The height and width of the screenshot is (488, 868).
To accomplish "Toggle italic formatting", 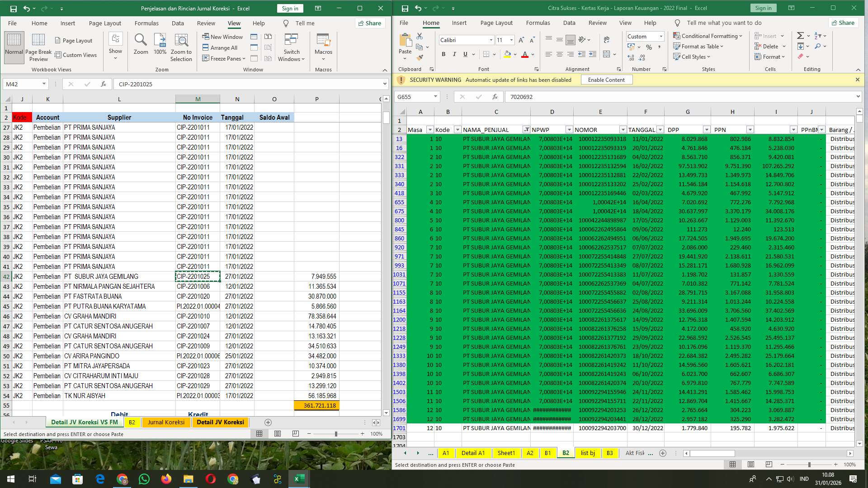I will pos(454,54).
